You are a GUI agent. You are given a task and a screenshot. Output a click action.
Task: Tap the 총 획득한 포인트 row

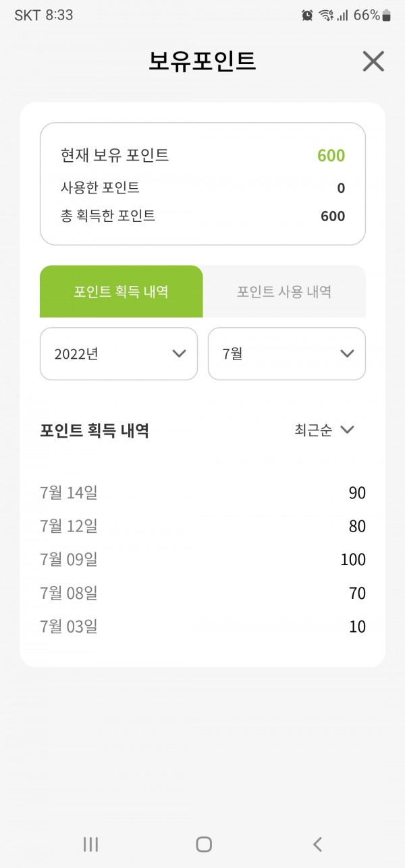(x=202, y=216)
